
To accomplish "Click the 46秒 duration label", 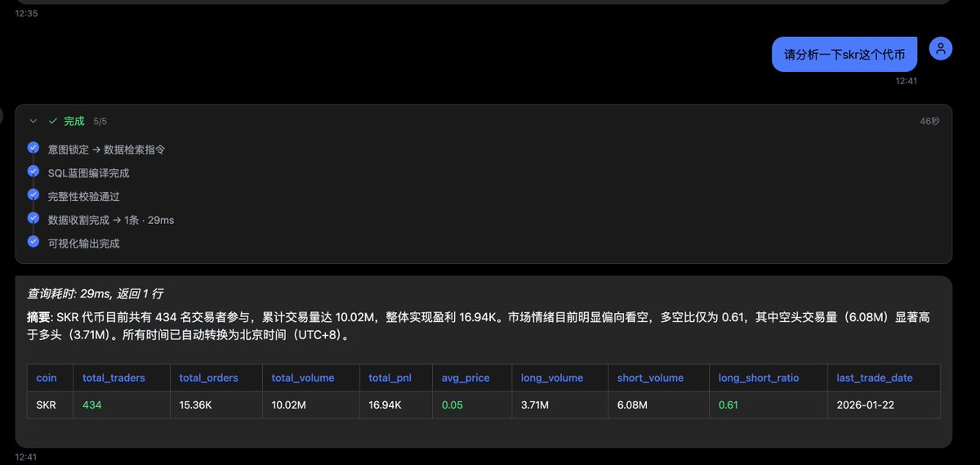I will point(929,121).
